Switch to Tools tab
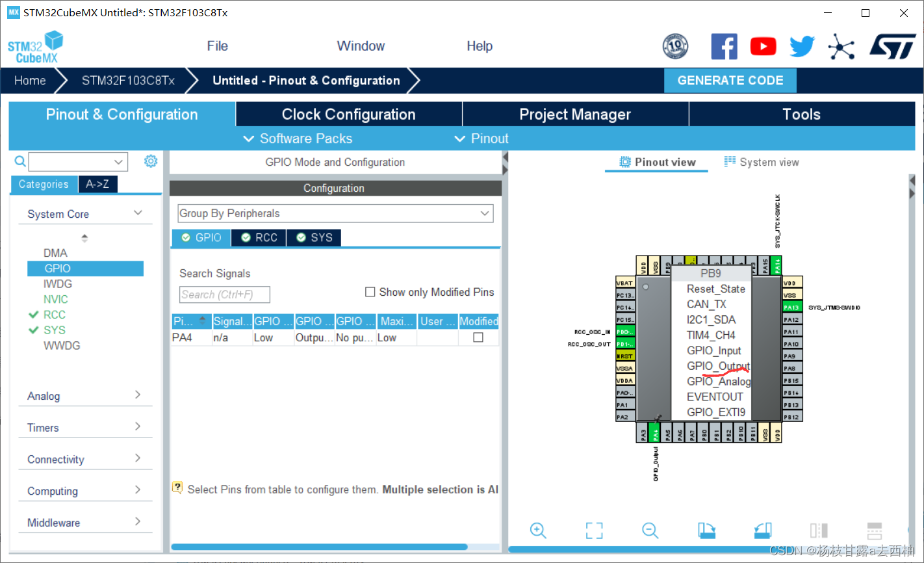924x563 pixels. 802,114
